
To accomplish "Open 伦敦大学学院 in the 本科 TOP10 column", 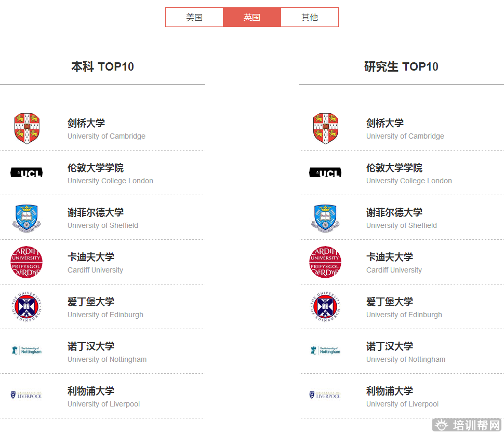I will point(96,168).
